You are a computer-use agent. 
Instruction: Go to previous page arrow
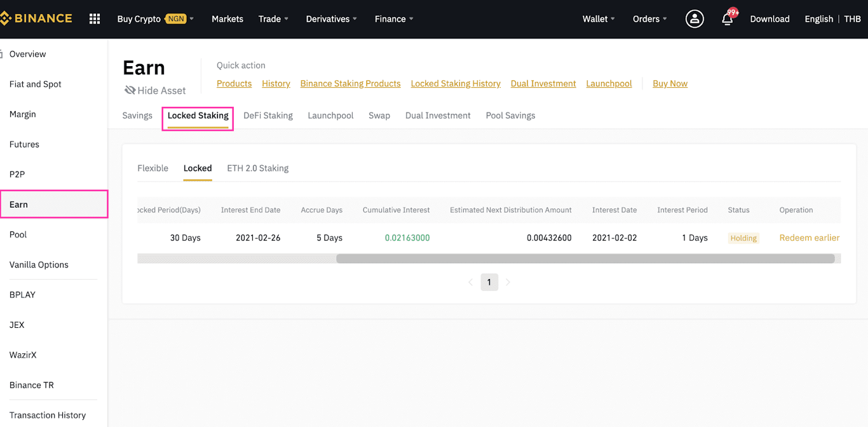coord(470,282)
